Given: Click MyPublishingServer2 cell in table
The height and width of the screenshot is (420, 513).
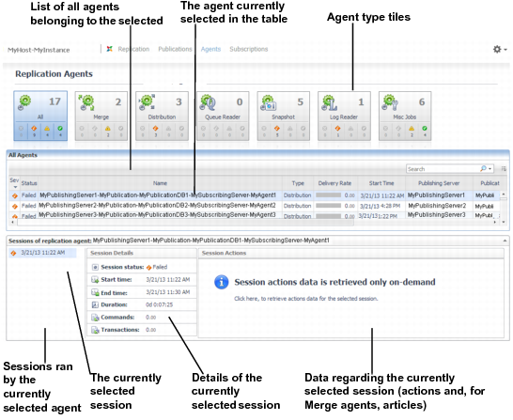Looking at the screenshot, I should (437, 206).
